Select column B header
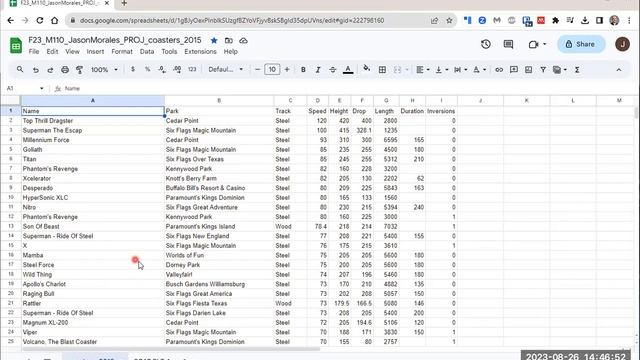 219,100
